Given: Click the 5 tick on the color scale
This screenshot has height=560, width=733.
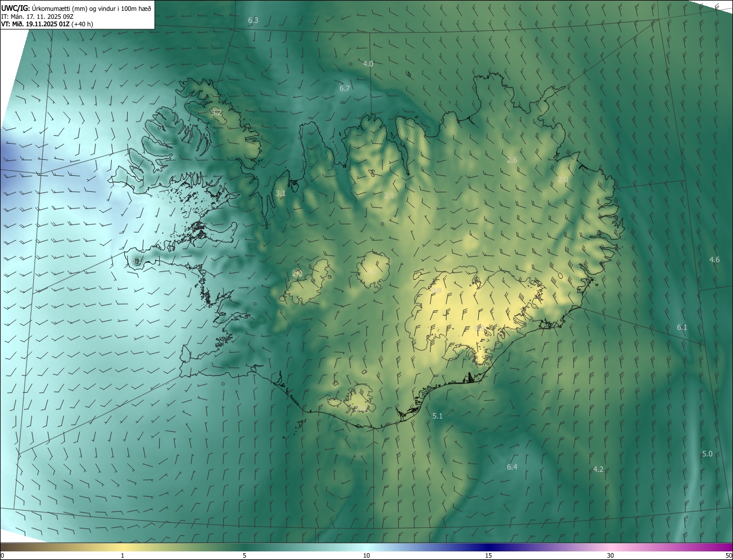Looking at the screenshot, I should 245,556.
